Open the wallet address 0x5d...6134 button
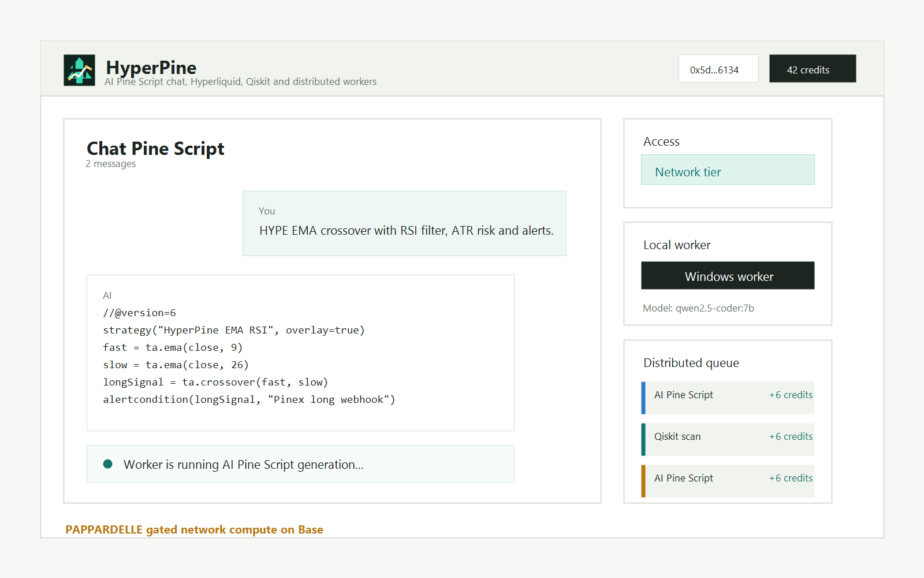 (718, 69)
